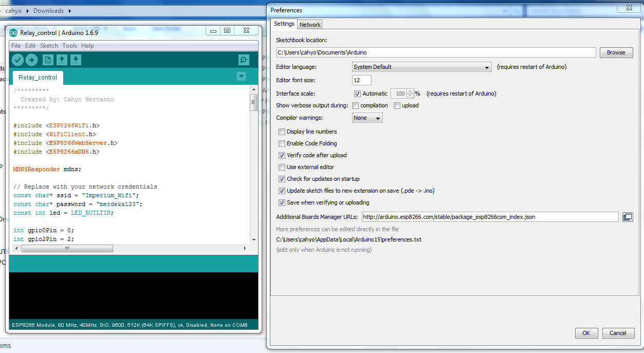Click Cancel in Preferences
The height and width of the screenshot is (353, 644).
pos(618,333)
